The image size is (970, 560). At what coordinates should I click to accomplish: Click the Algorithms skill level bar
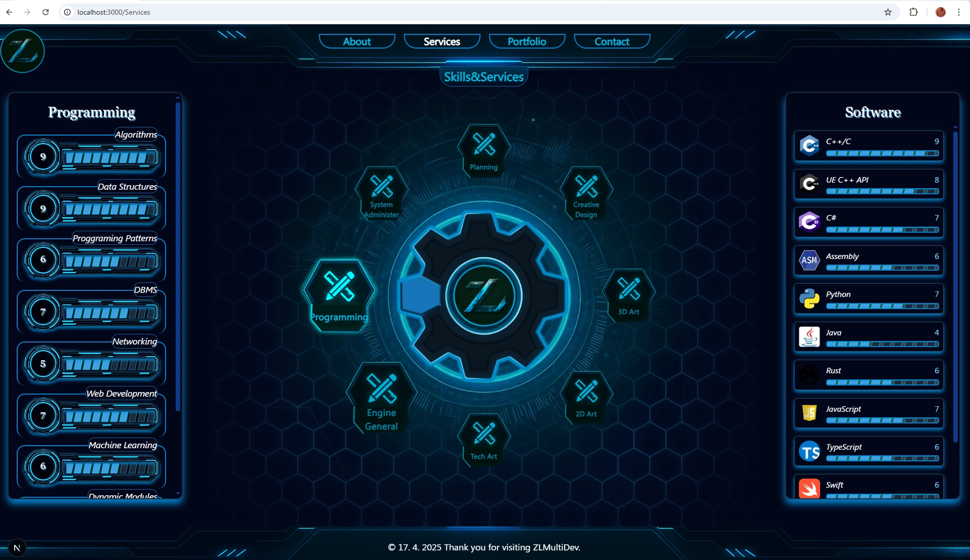[x=110, y=158]
